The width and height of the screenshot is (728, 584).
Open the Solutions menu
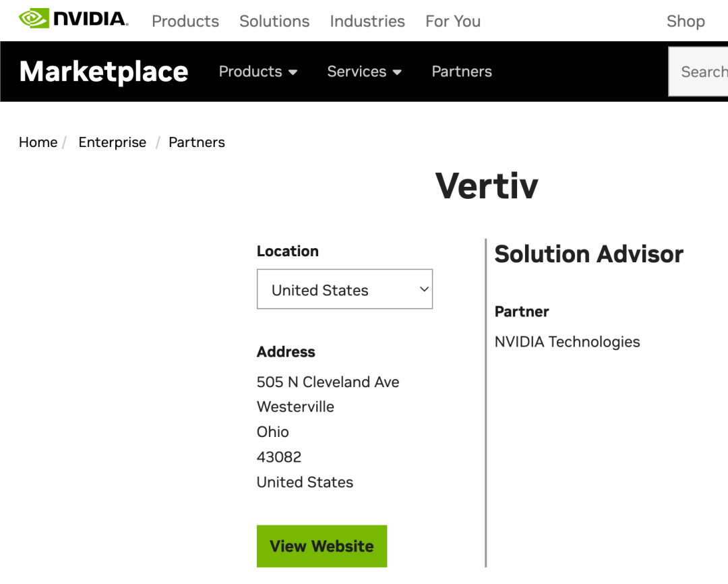(x=274, y=22)
